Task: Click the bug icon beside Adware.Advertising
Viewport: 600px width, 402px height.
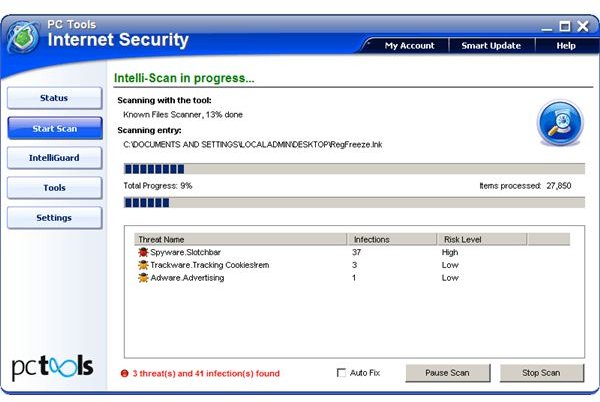Action: point(143,278)
